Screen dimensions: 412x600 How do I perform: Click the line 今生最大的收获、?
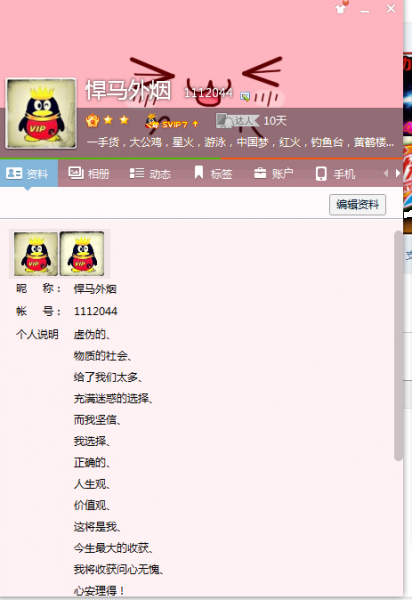coord(113,548)
